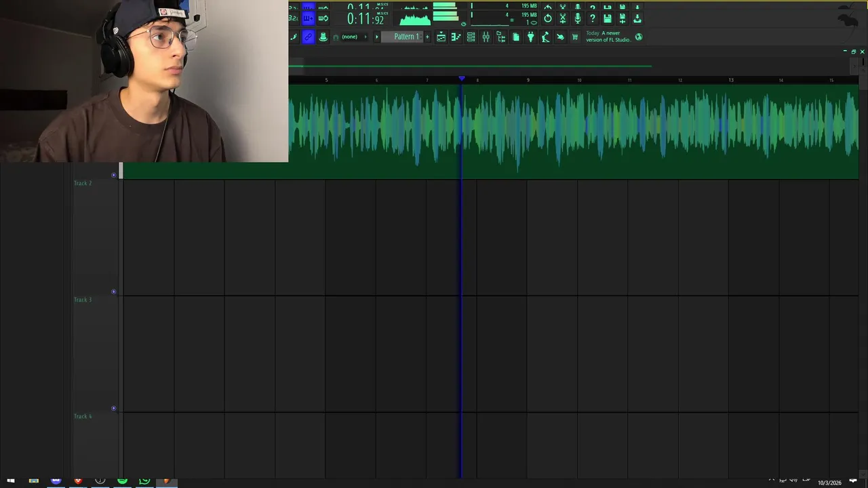The image size is (868, 488).
Task: Click the microphone recording icon
Action: point(578,18)
